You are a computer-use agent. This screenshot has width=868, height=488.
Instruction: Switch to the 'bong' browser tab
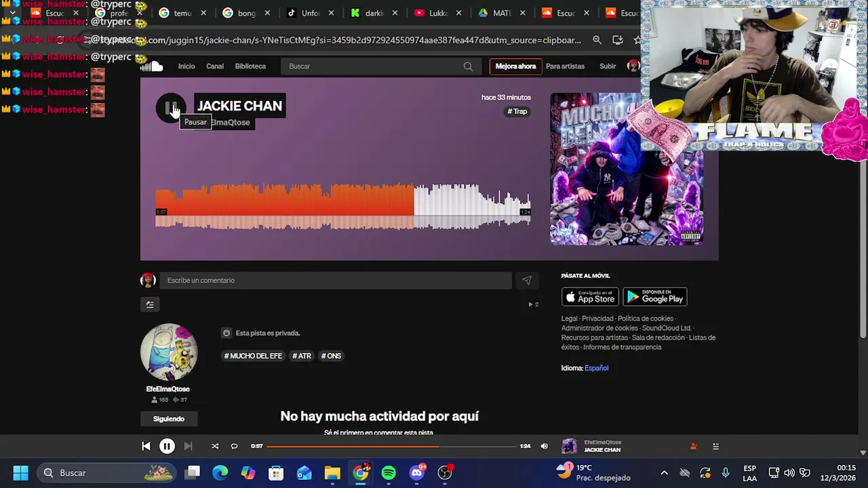click(246, 13)
